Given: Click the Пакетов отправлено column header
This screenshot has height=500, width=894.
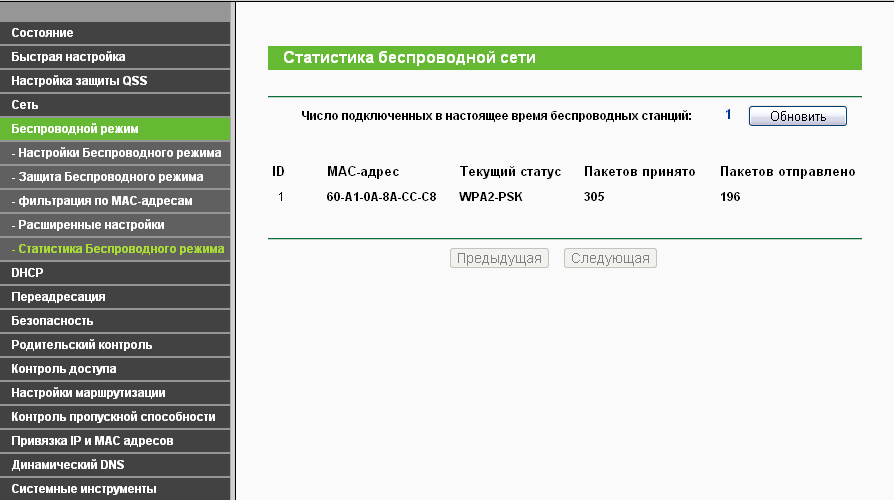Looking at the screenshot, I should (787, 172).
